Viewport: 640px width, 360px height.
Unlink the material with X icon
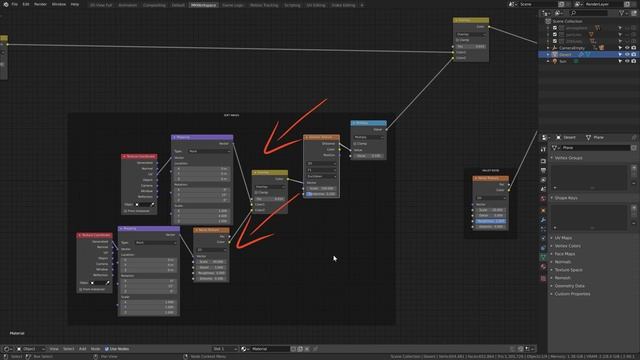point(307,349)
